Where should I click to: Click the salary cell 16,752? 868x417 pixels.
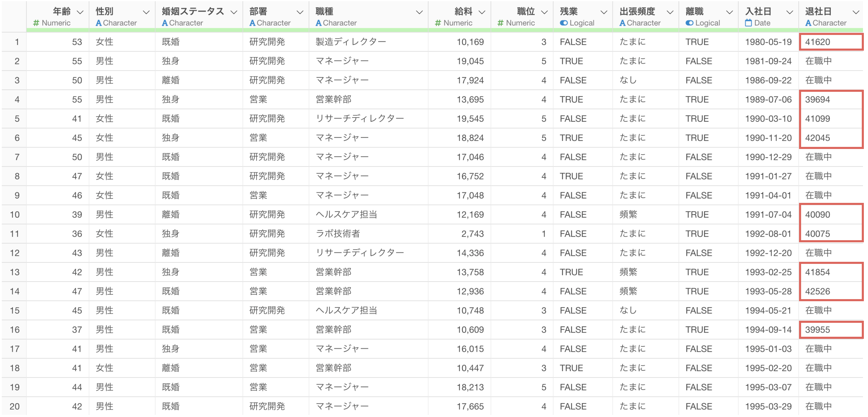459,176
